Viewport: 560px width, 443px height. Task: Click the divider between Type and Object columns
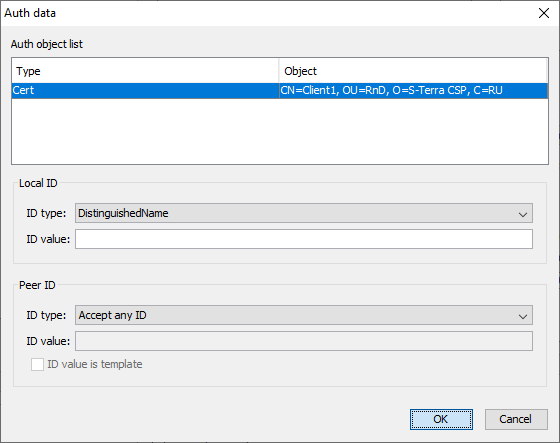pos(279,71)
